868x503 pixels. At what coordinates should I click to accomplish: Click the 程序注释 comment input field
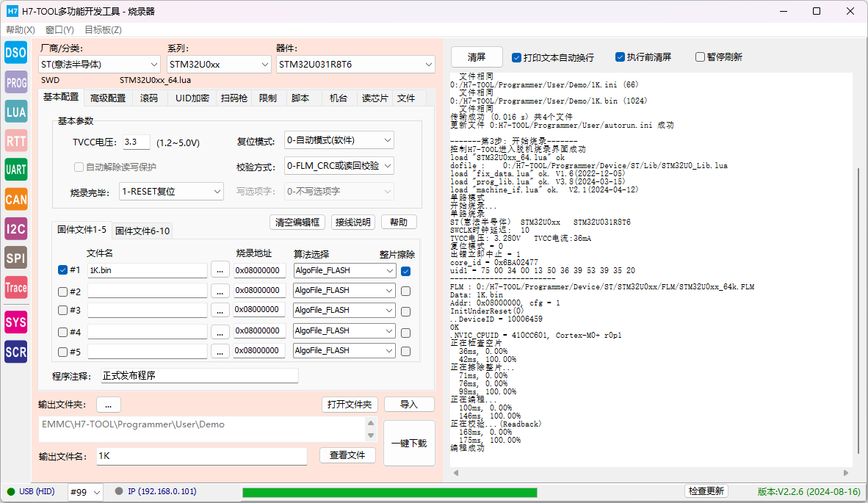pos(199,376)
